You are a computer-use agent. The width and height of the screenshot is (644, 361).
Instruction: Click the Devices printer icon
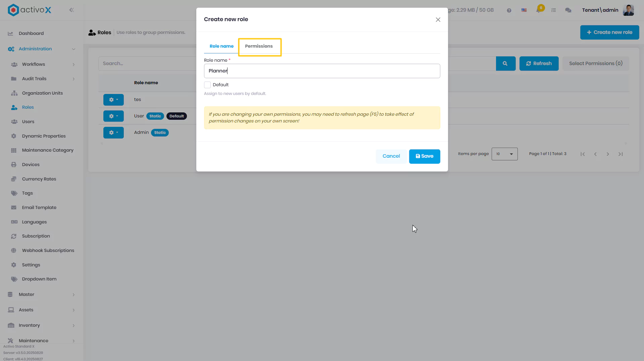tap(14, 165)
